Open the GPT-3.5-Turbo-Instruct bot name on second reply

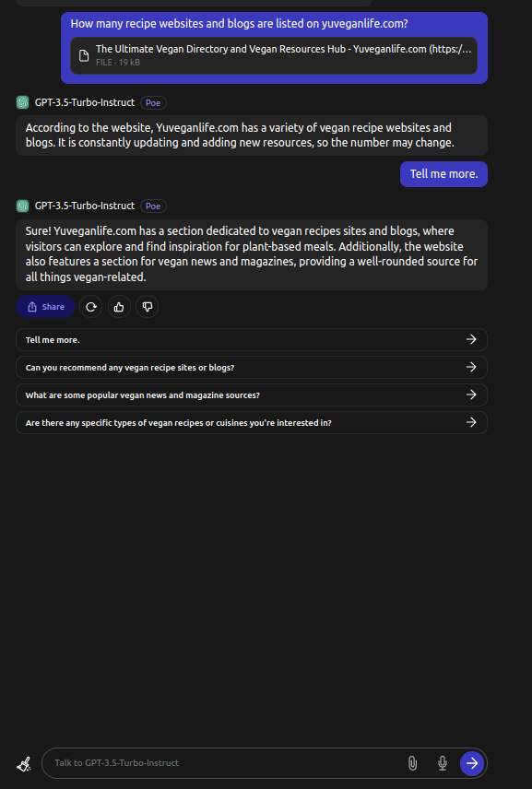tap(85, 206)
